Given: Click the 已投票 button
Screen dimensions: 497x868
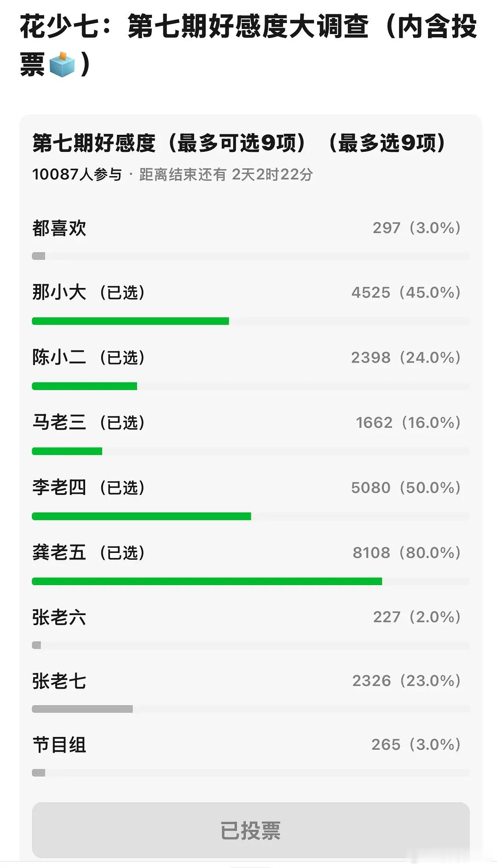Looking at the screenshot, I should (x=251, y=830).
